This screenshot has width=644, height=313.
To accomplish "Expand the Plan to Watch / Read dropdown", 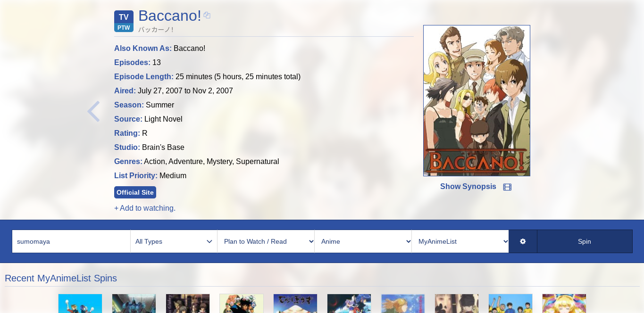I will [x=266, y=241].
